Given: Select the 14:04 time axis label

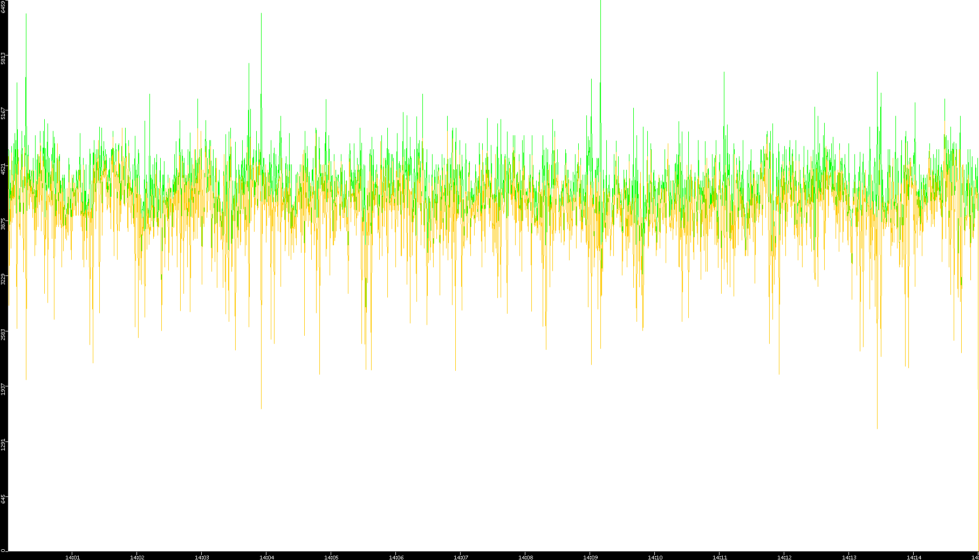Looking at the screenshot, I should (x=266, y=557).
